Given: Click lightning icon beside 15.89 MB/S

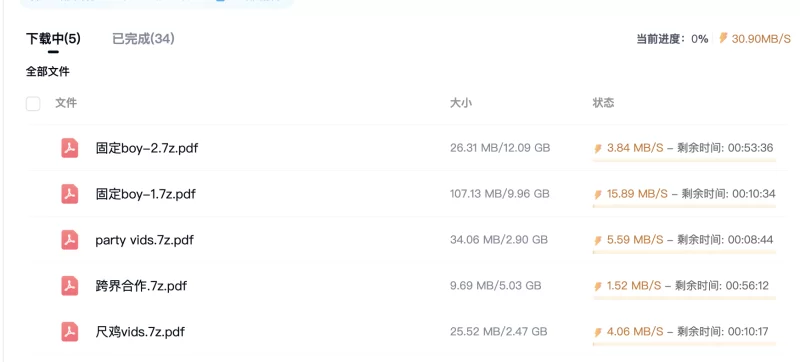Looking at the screenshot, I should point(598,194).
